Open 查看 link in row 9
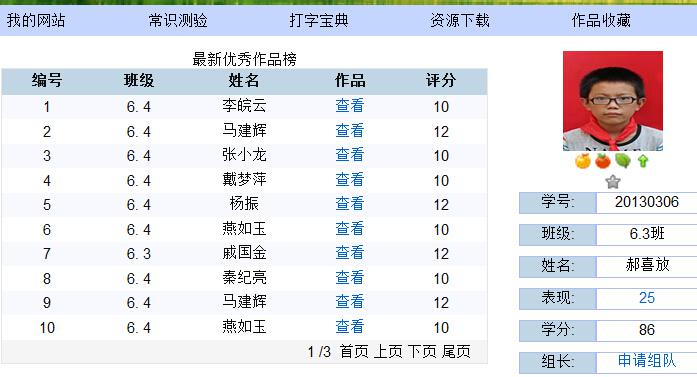This screenshot has height=377, width=697. click(350, 301)
